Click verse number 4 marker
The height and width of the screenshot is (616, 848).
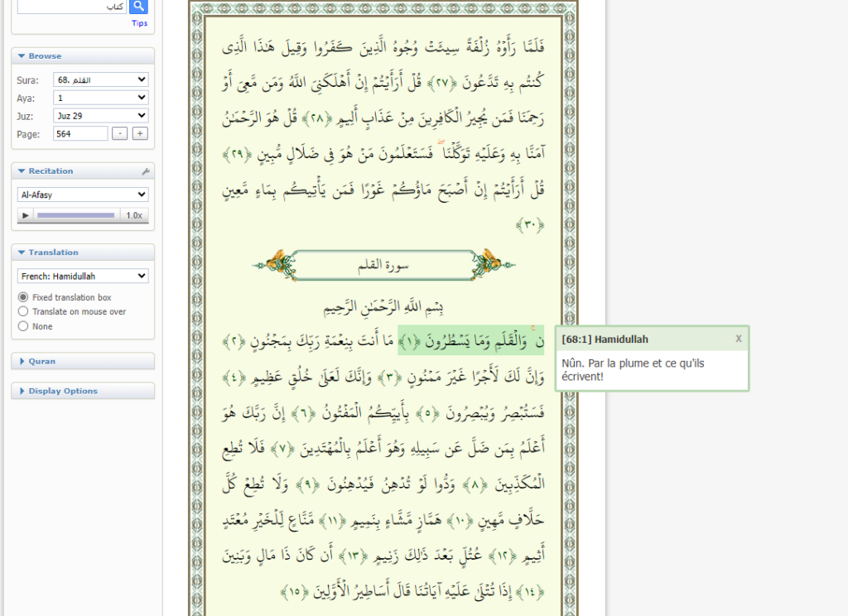coord(234,377)
